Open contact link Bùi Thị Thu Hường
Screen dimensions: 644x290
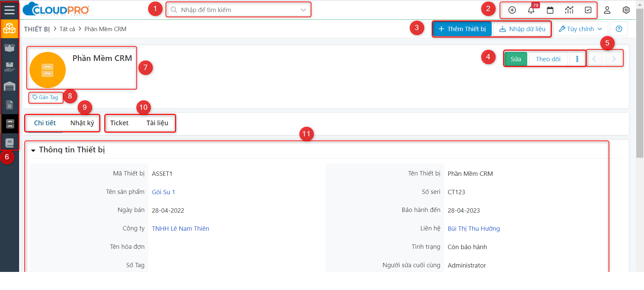[x=474, y=228]
